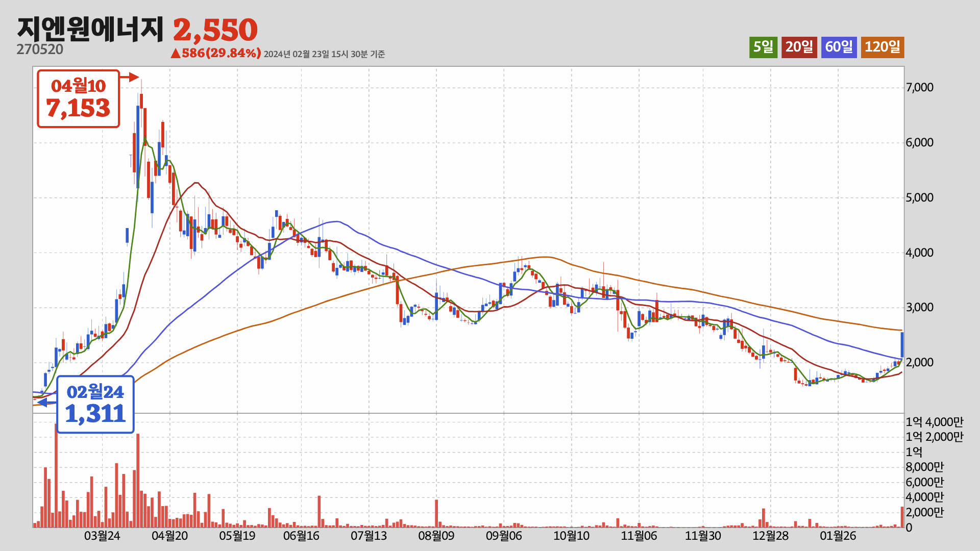Image resolution: width=980 pixels, height=551 pixels.
Task: Click the 01월26 date axis label
Action: (838, 536)
